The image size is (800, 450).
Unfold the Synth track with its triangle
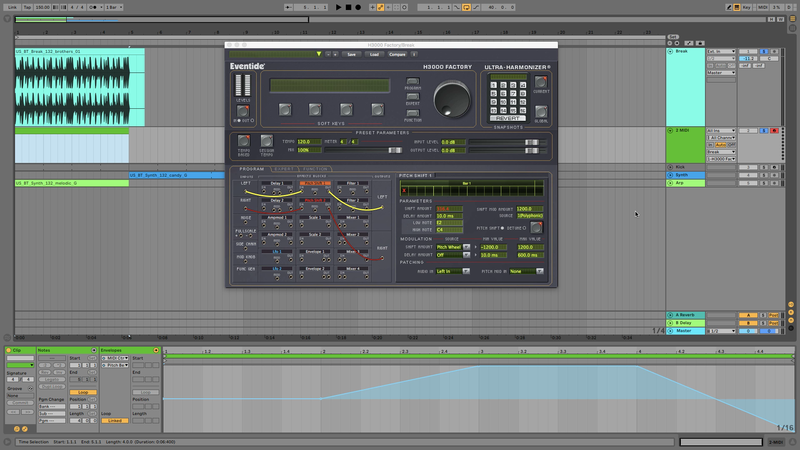pos(670,175)
